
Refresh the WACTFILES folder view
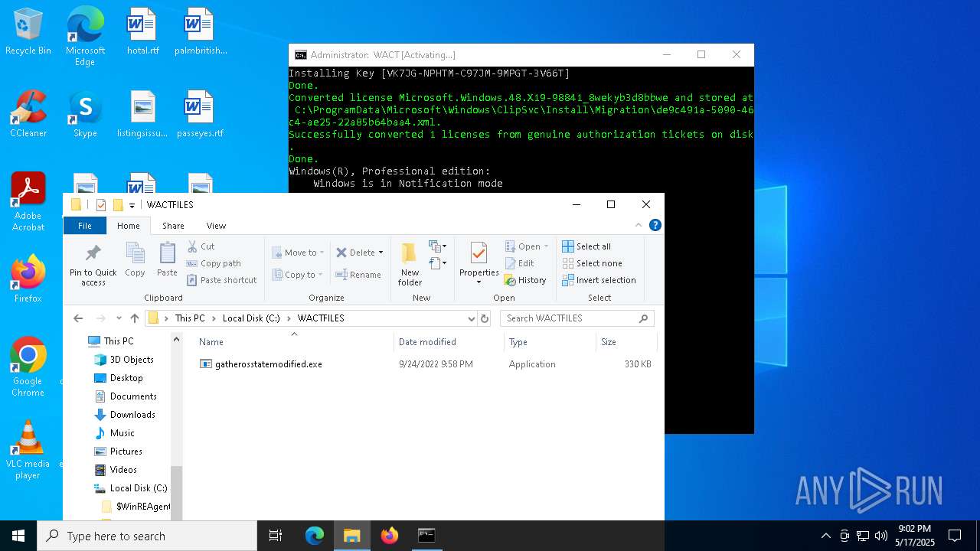(484, 318)
